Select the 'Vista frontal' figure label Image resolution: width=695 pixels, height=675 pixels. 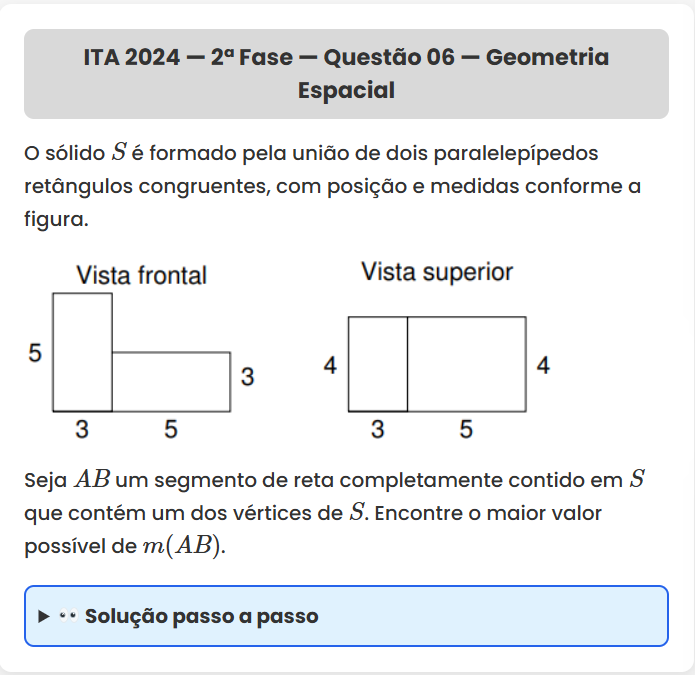pos(141,275)
